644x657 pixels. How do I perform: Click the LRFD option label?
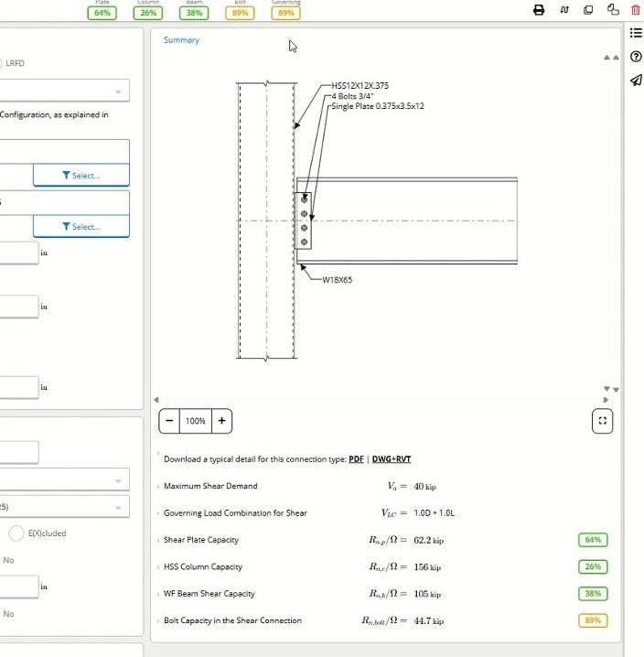(x=15, y=63)
